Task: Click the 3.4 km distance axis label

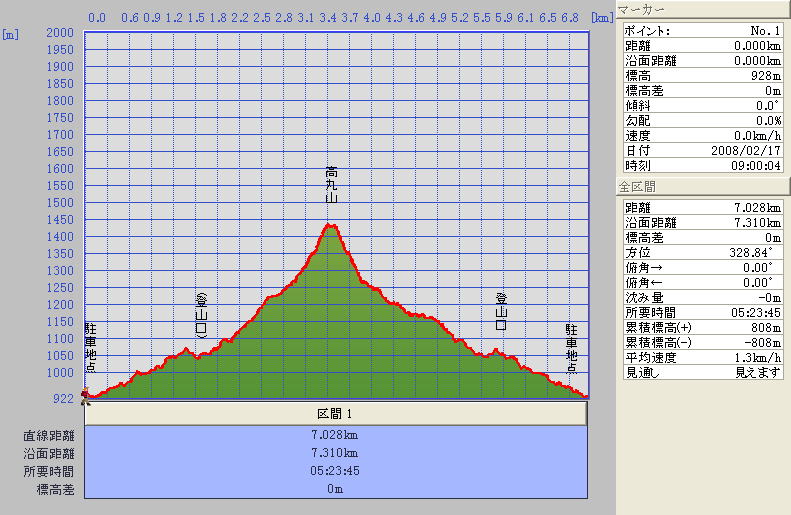Action: tap(327, 18)
